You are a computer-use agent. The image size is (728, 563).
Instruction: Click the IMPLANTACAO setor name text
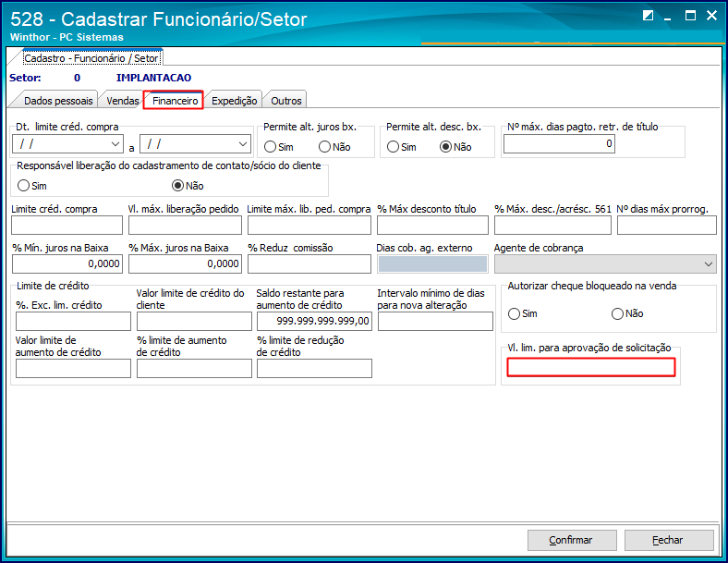tap(153, 78)
